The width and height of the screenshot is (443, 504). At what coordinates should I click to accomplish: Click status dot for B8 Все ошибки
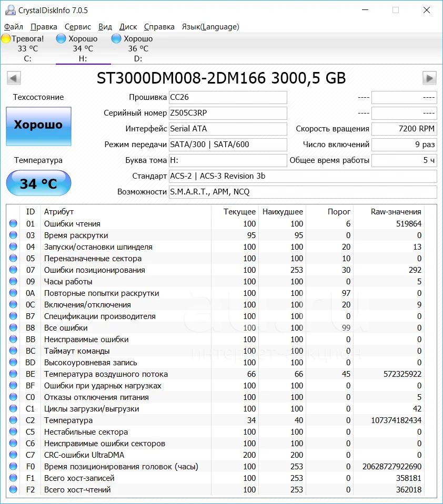13,327
